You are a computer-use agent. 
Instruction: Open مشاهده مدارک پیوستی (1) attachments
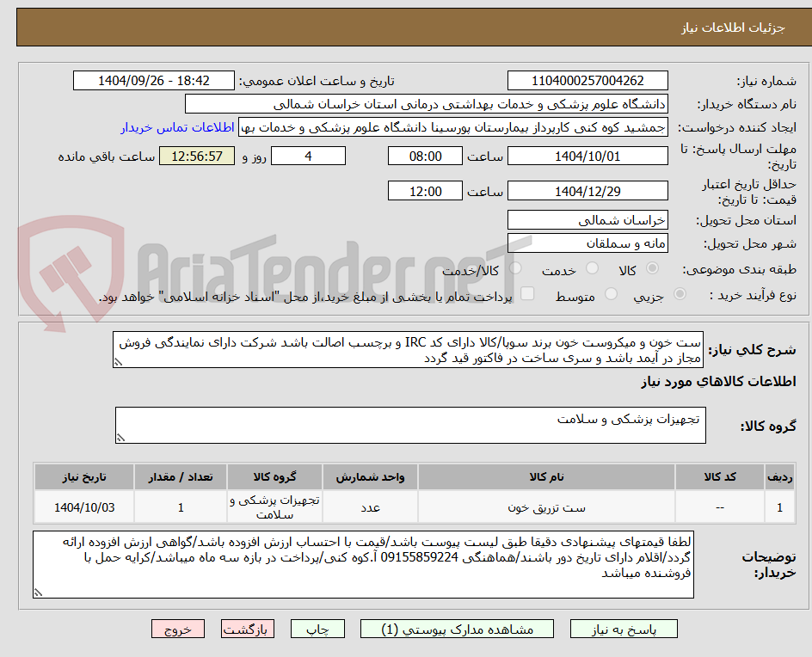click(457, 629)
